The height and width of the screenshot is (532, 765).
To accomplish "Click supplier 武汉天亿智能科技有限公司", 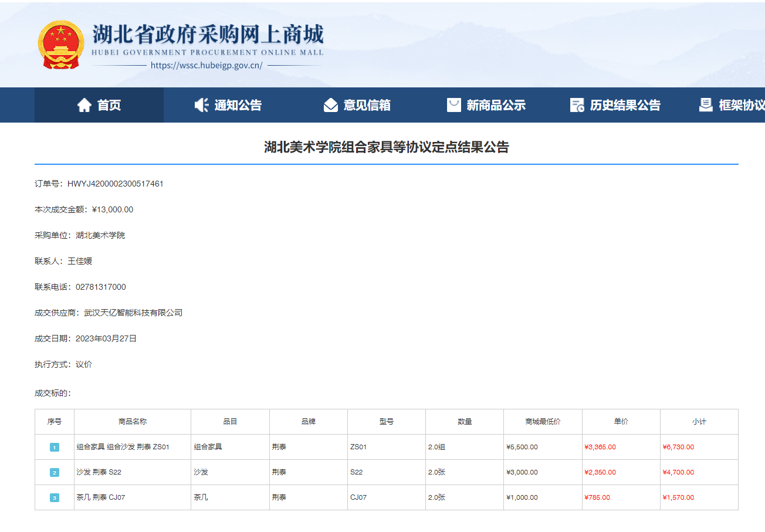I will tap(133, 313).
